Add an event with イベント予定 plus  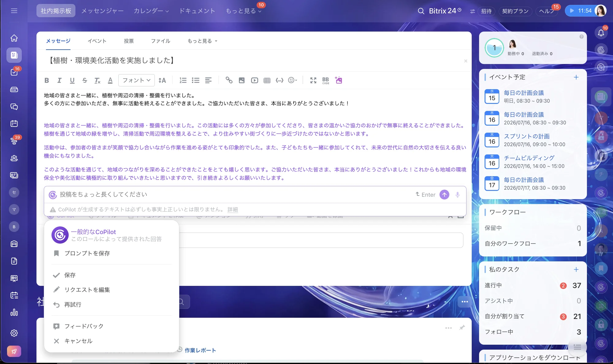click(x=576, y=77)
